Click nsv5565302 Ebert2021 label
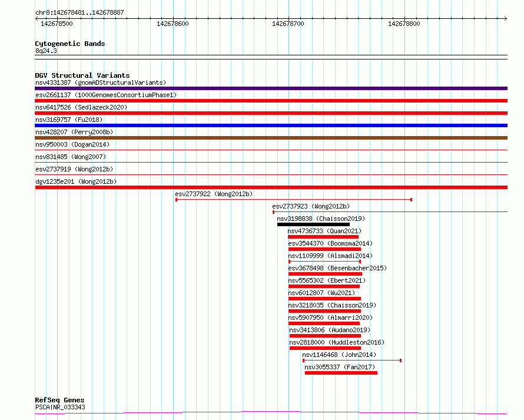This screenshot has width=524, height=420. point(327,280)
